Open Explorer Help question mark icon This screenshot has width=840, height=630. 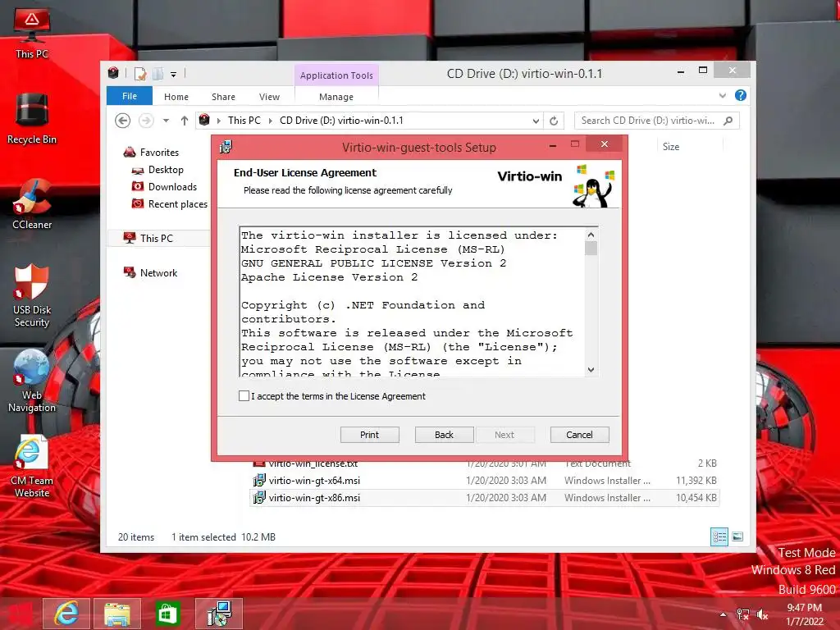click(741, 95)
